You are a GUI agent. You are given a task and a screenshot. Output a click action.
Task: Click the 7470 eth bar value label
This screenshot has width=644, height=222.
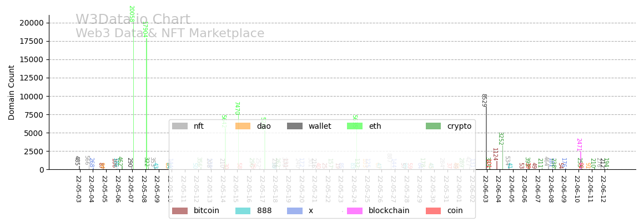(x=237, y=108)
